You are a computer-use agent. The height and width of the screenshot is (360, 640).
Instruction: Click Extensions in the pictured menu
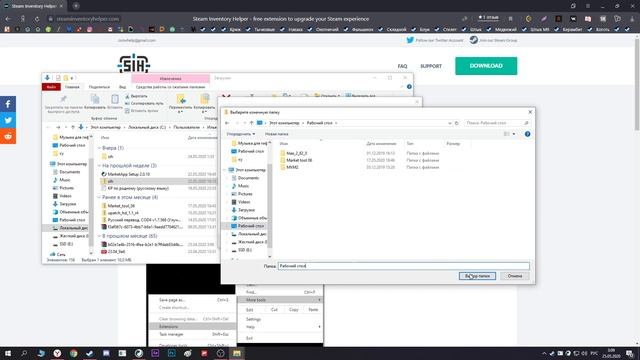[192, 327]
